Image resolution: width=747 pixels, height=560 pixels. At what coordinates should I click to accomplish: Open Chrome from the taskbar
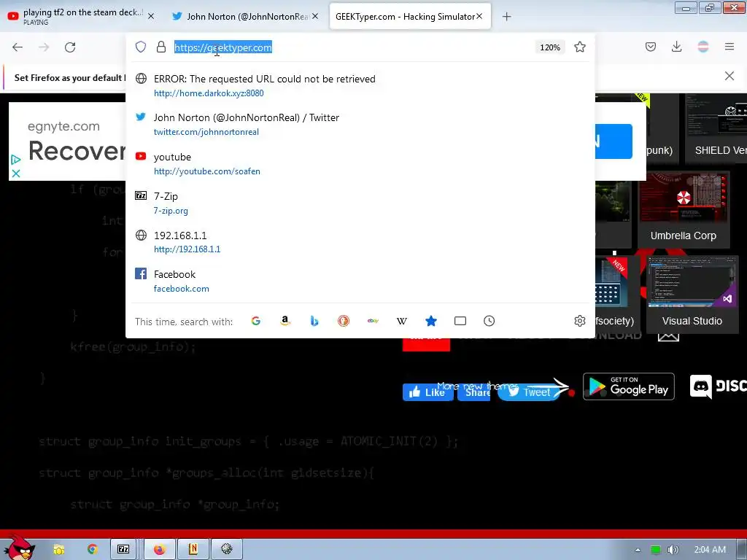pos(93,550)
